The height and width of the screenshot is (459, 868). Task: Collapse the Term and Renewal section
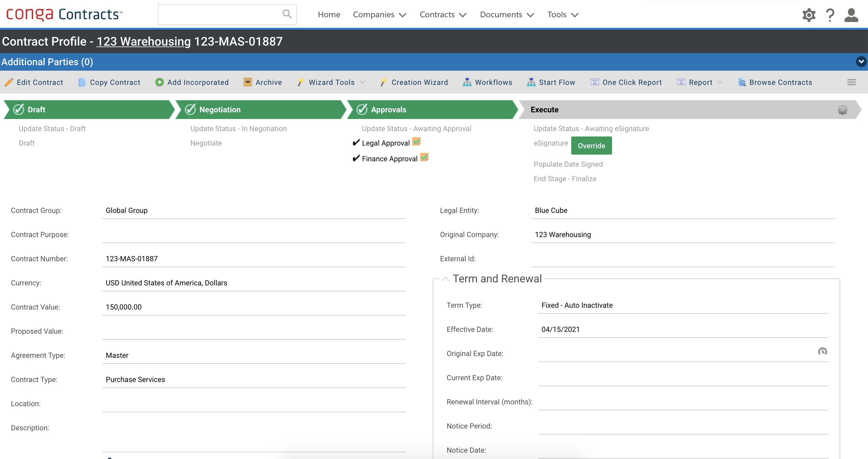(x=445, y=279)
